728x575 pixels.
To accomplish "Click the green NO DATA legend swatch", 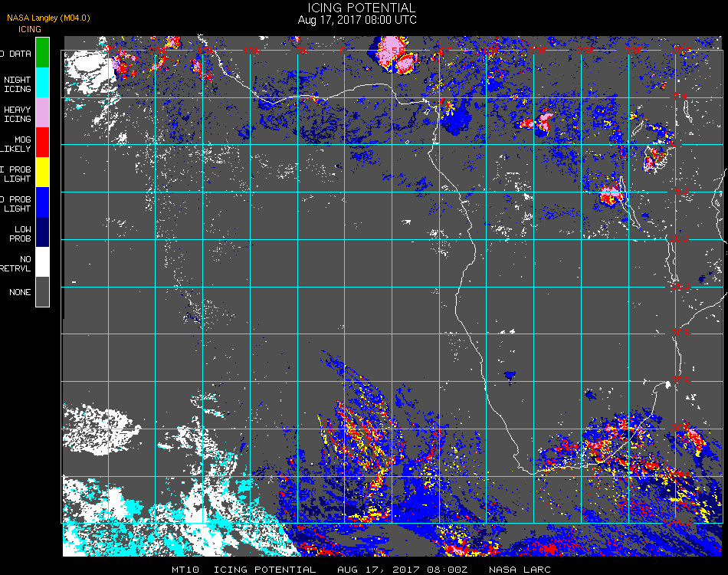I will coord(42,52).
